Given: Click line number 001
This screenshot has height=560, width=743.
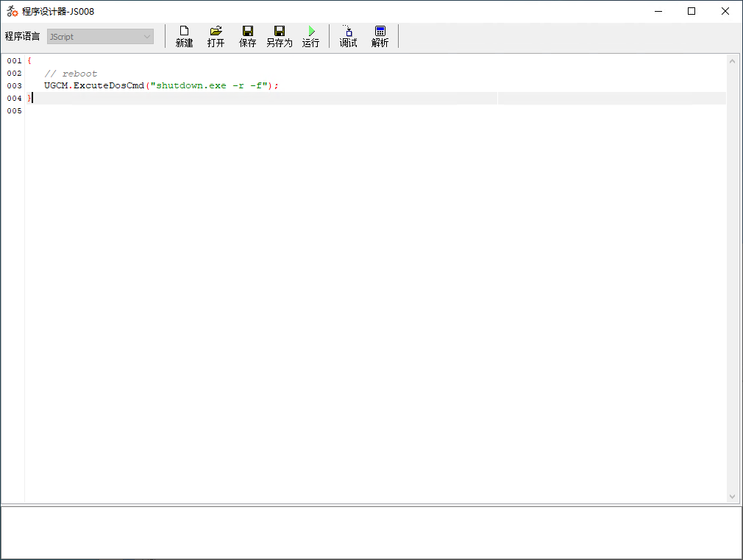Looking at the screenshot, I should click(x=14, y=60).
